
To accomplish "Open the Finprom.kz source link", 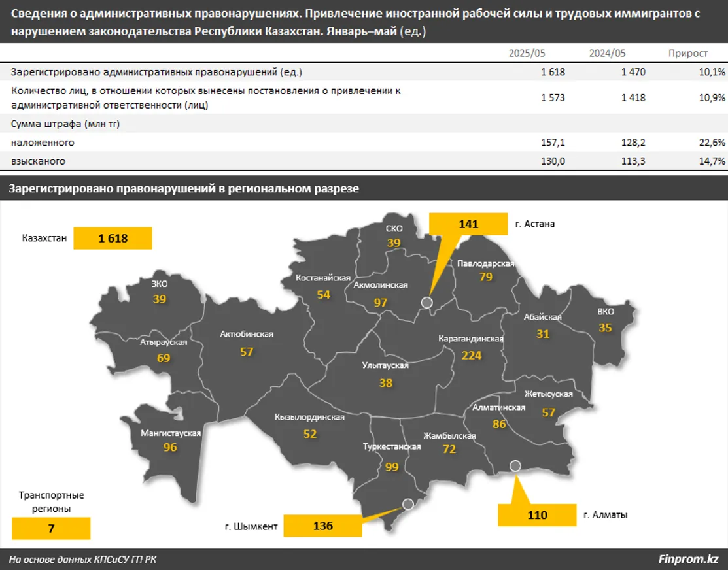I will [x=688, y=559].
